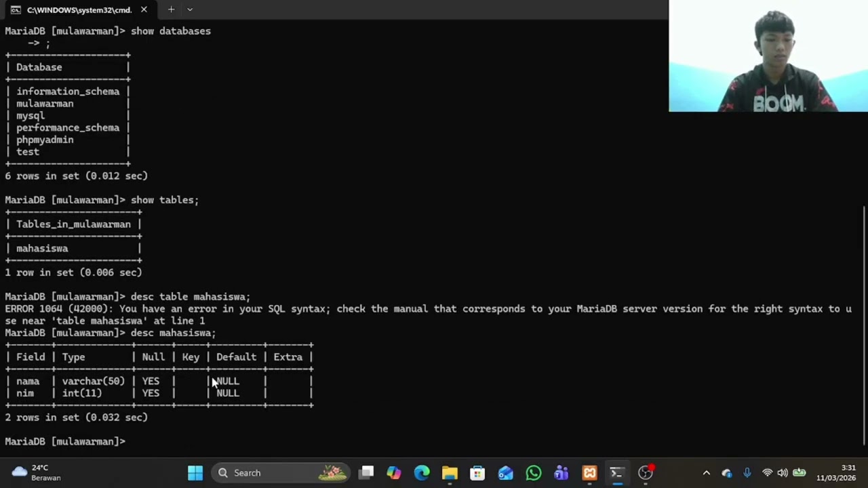Click the 'mysql' database entry
868x488 pixels.
pyautogui.click(x=31, y=116)
